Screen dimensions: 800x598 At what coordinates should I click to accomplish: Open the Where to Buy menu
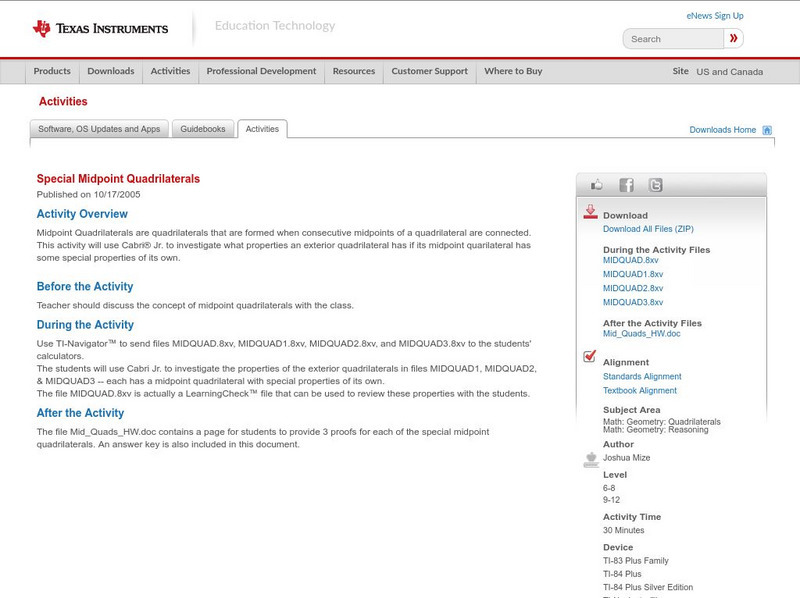513,71
